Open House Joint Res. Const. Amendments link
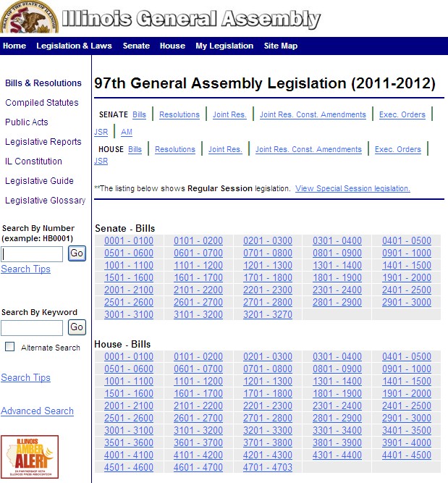 (308, 149)
